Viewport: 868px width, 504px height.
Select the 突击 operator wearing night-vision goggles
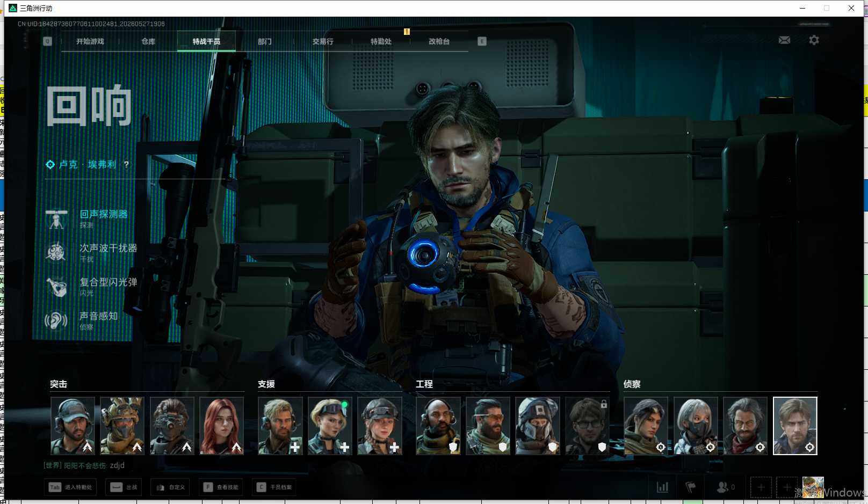point(172,426)
